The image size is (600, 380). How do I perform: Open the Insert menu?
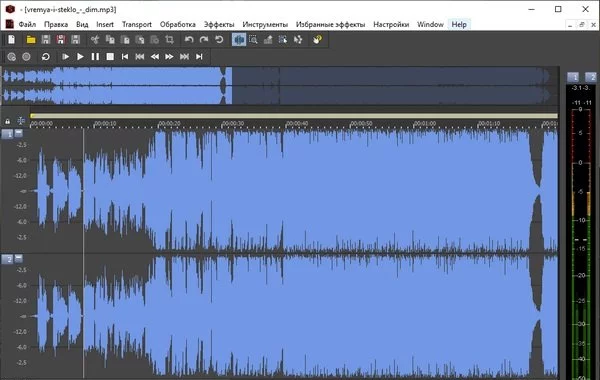pos(105,24)
